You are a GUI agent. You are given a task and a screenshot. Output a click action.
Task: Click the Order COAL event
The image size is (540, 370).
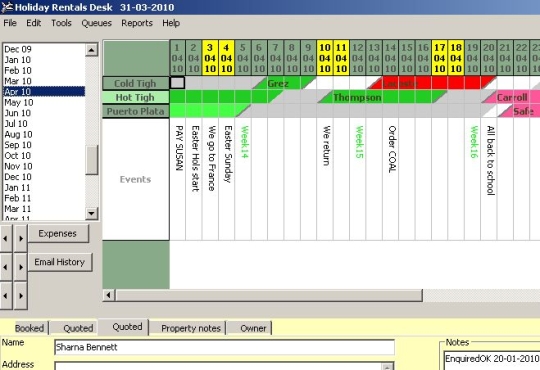point(392,149)
